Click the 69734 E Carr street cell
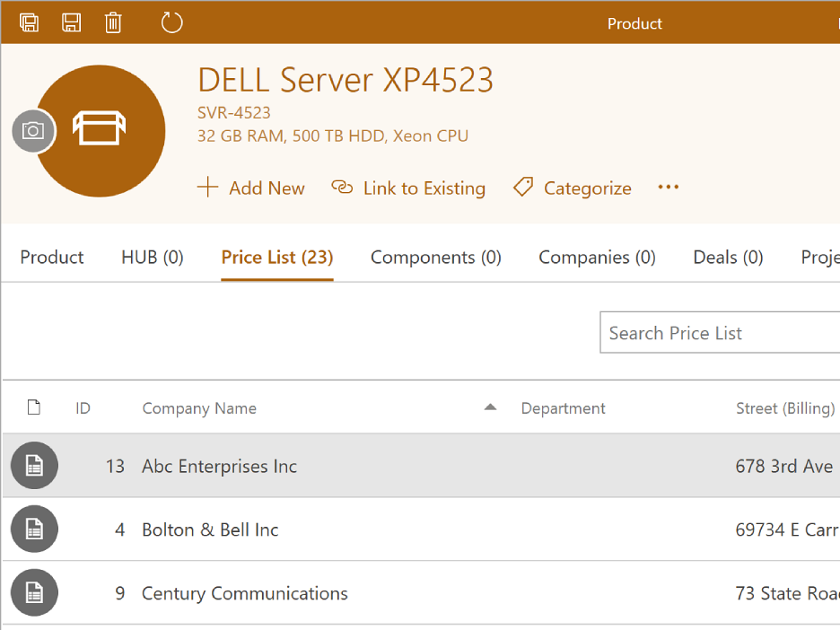This screenshot has width=840, height=630. 787,529
